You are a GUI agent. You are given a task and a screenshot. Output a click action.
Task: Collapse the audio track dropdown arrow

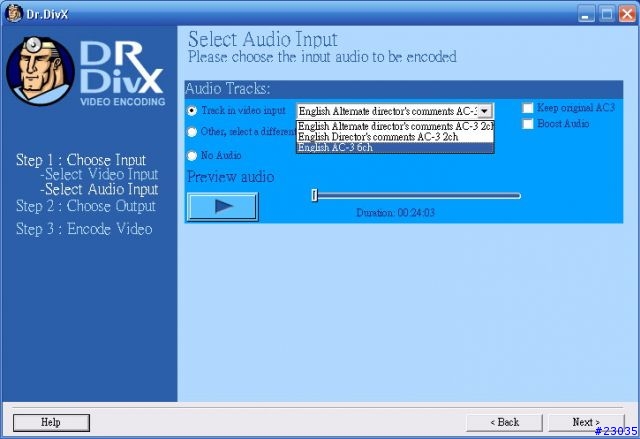(484, 111)
